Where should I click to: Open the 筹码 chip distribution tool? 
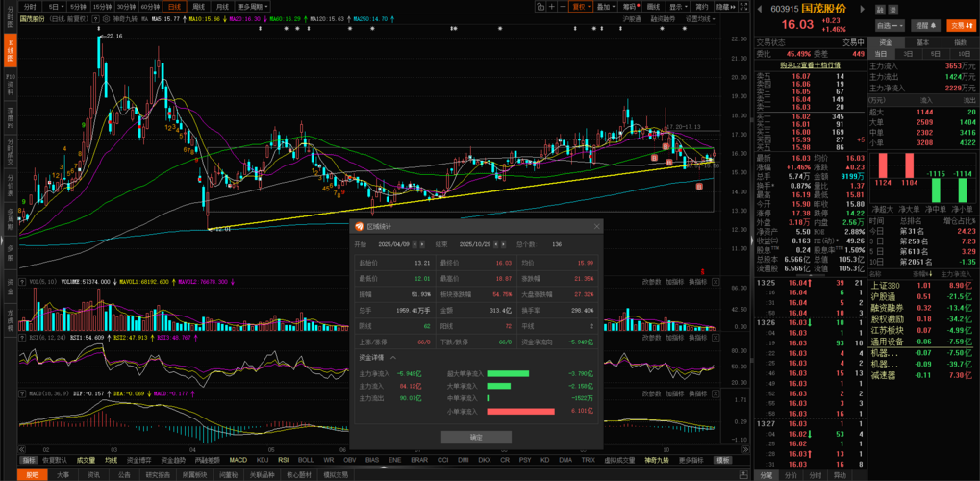629,7
